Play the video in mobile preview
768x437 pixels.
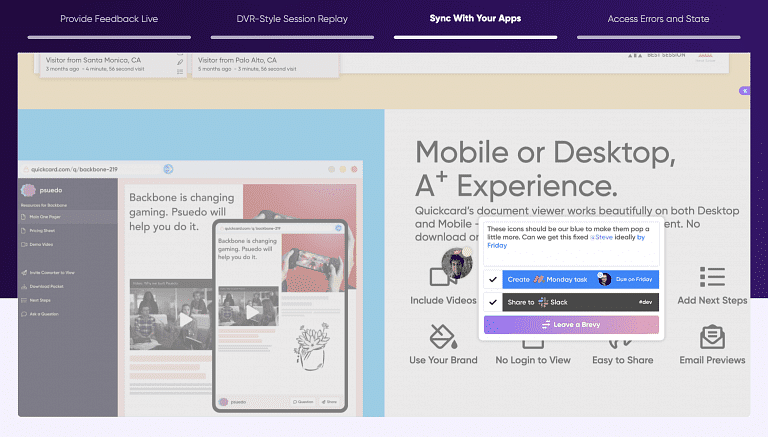point(253,312)
